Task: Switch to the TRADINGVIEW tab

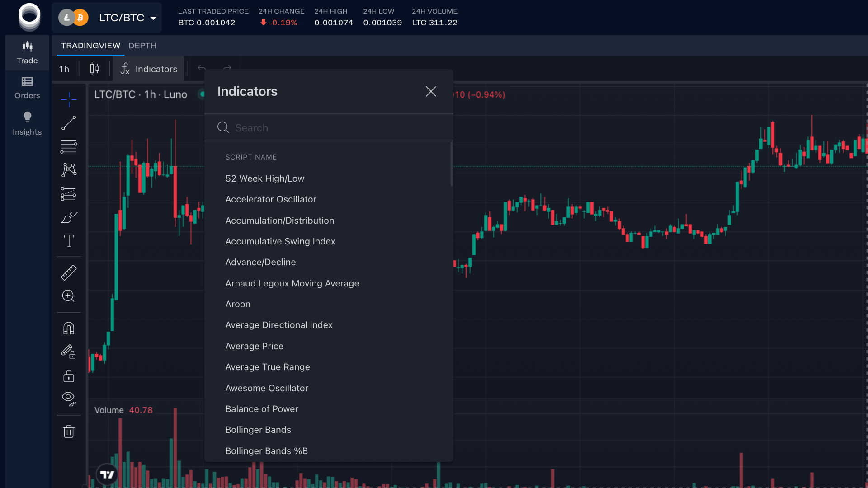Action: tap(90, 46)
